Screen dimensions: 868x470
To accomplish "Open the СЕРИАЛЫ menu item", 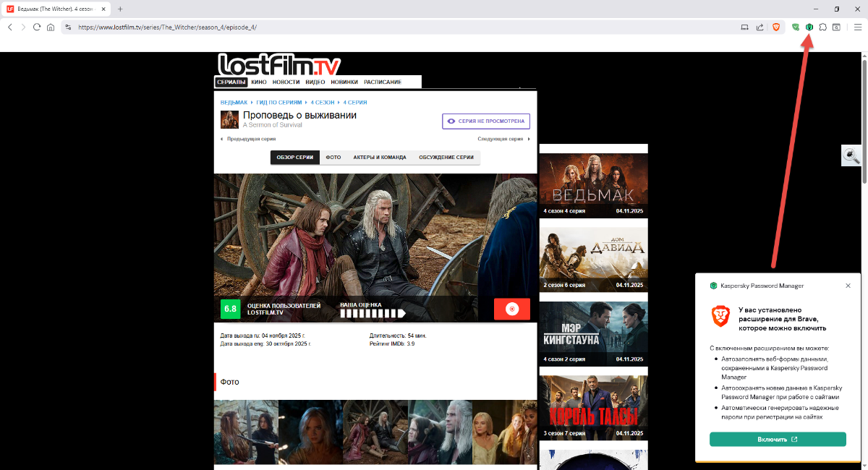I will (231, 82).
